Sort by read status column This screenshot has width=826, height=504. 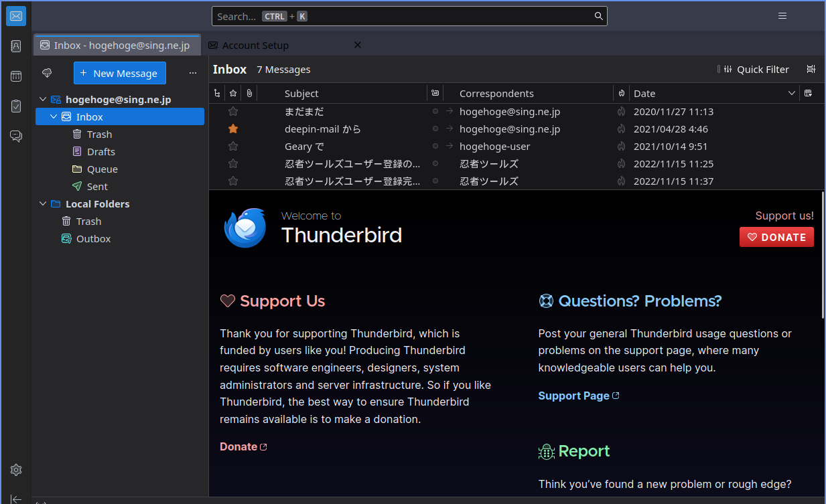click(x=435, y=93)
